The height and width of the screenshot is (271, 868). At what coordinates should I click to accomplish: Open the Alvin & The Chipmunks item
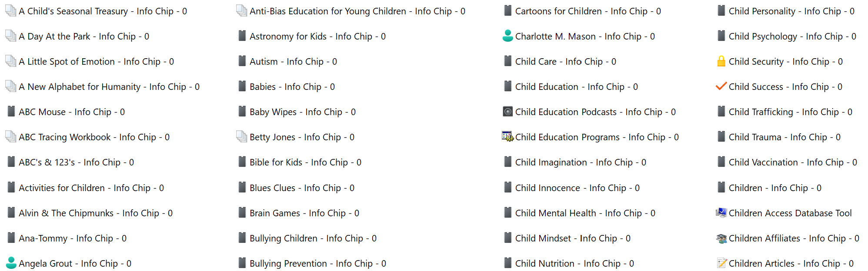click(x=95, y=213)
